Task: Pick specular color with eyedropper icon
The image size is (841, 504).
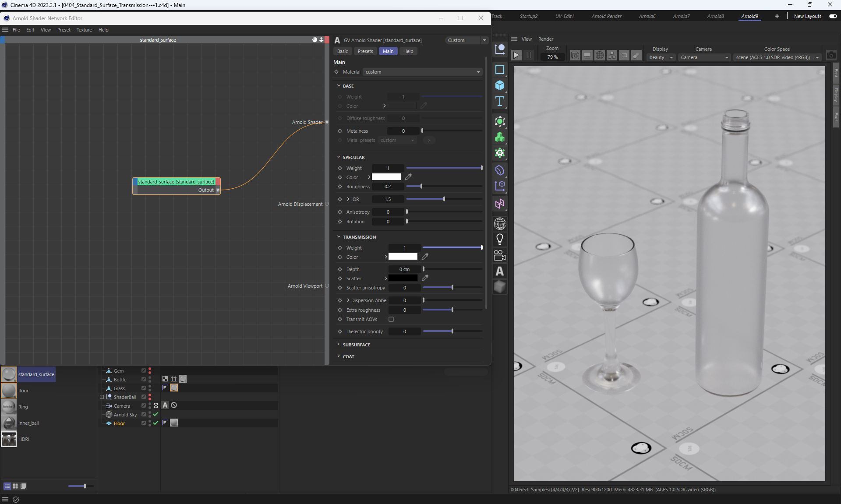Action: [x=408, y=177]
